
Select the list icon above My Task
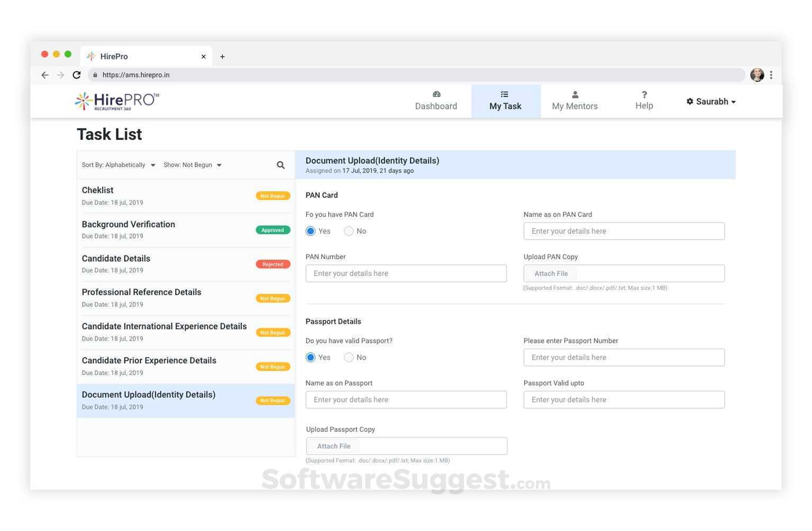tap(504, 94)
